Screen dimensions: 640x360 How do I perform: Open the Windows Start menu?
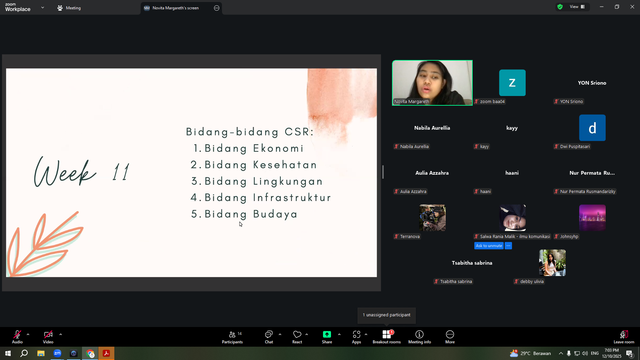click(8, 353)
